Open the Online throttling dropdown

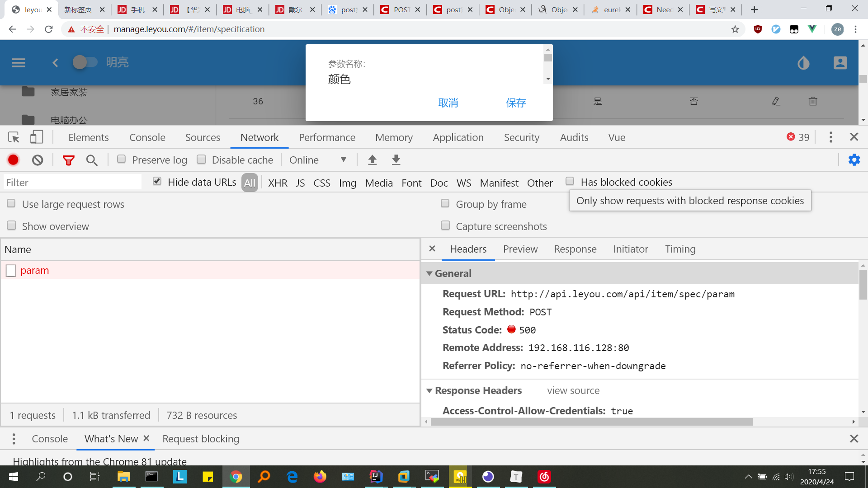point(318,160)
